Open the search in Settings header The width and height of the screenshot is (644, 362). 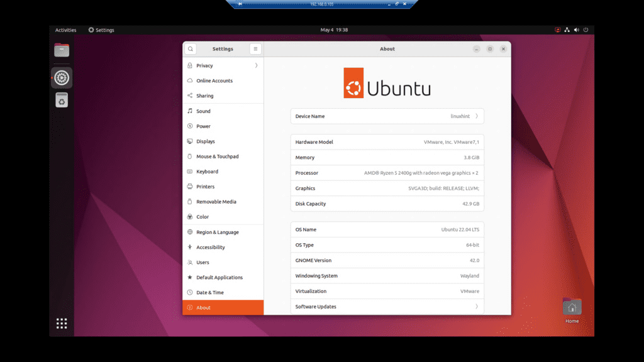click(191, 48)
